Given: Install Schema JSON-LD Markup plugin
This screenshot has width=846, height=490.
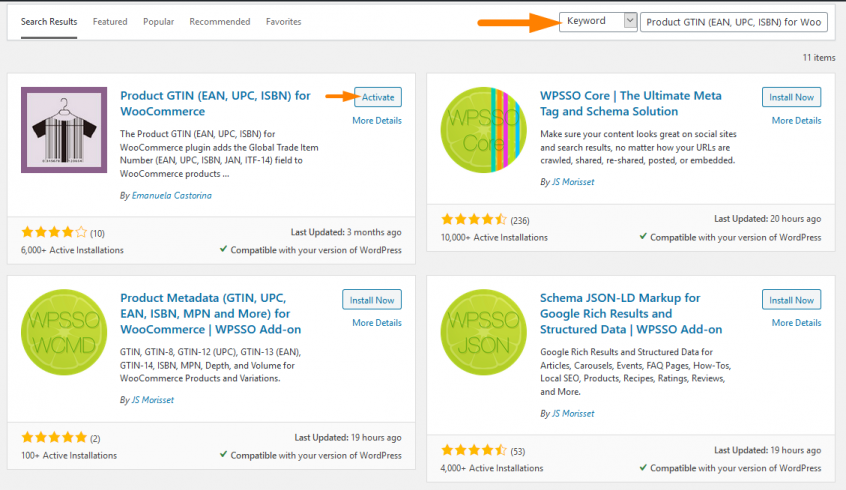Looking at the screenshot, I should 792,300.
